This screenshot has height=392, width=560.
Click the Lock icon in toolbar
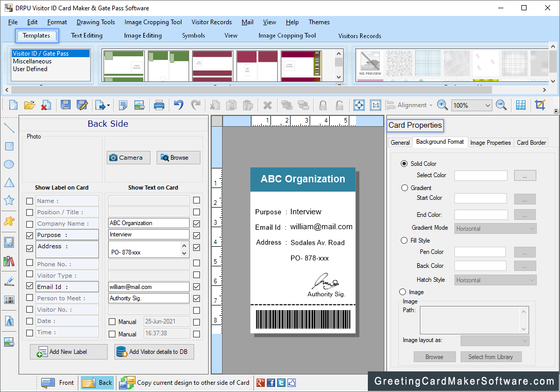click(323, 105)
